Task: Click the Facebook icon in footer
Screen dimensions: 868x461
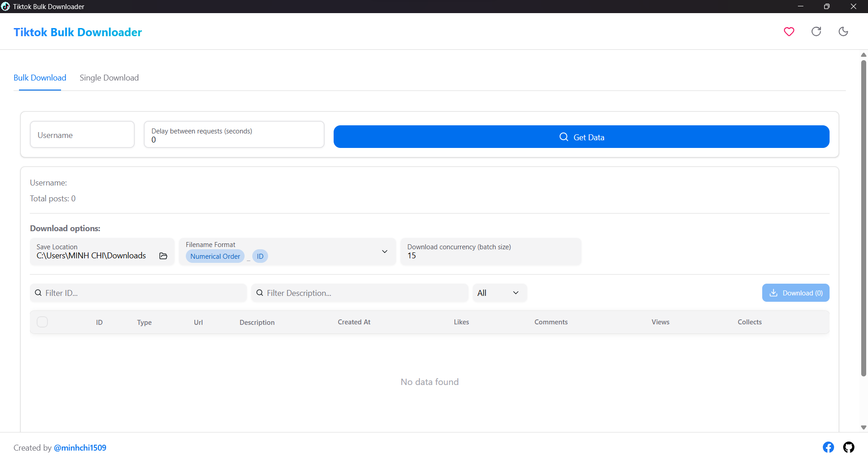Action: (828, 447)
